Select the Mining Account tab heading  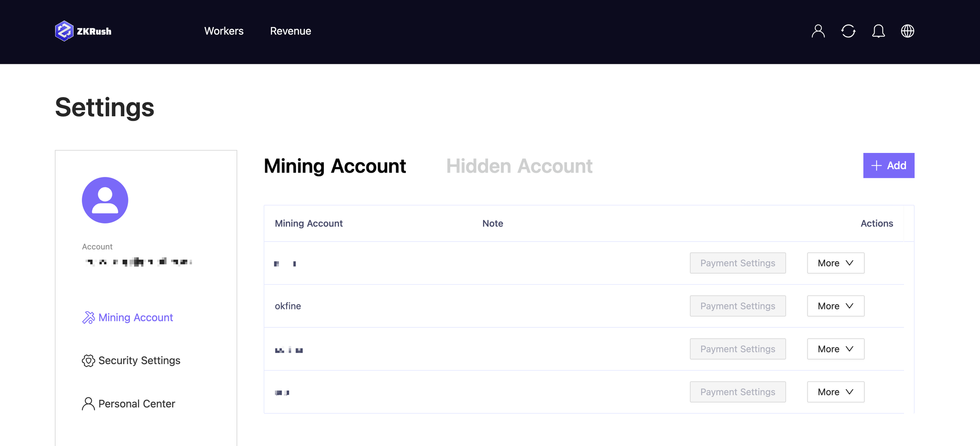coord(335,166)
